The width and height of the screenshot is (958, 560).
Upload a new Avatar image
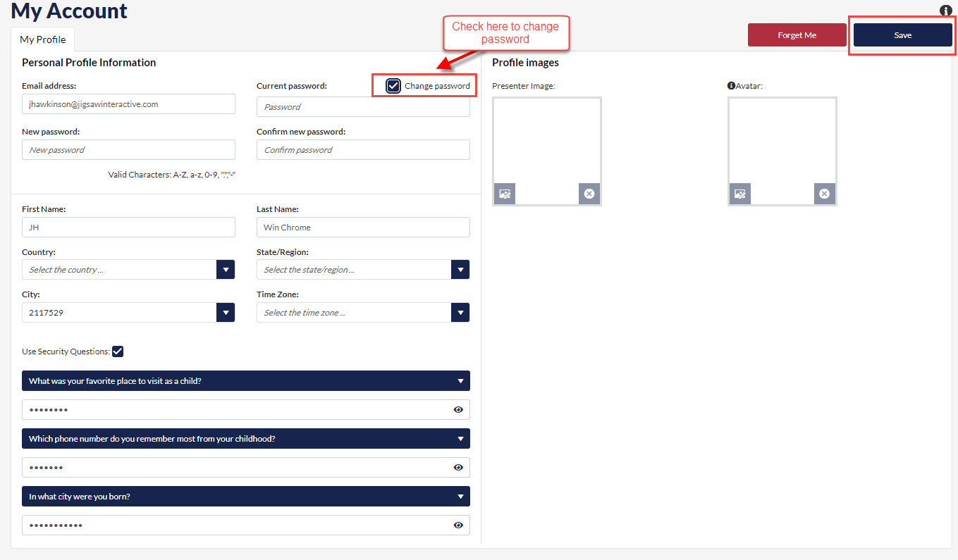(x=739, y=194)
